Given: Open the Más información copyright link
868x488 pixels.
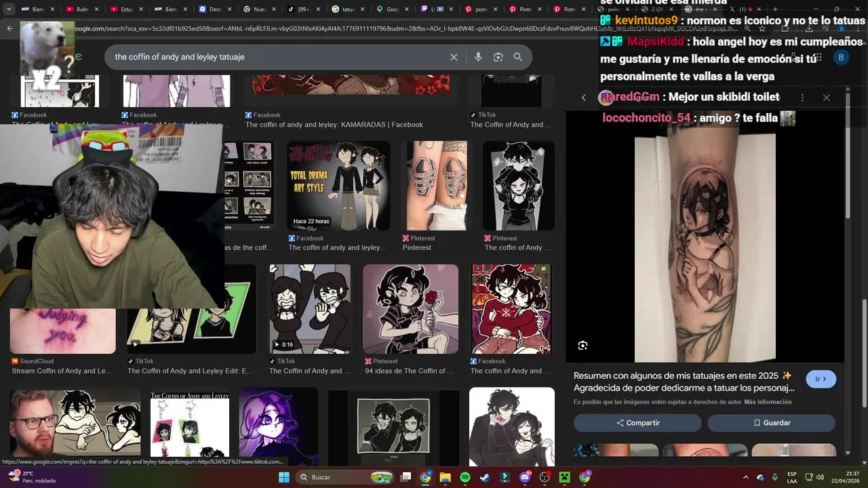Looking at the screenshot, I should click(x=768, y=402).
